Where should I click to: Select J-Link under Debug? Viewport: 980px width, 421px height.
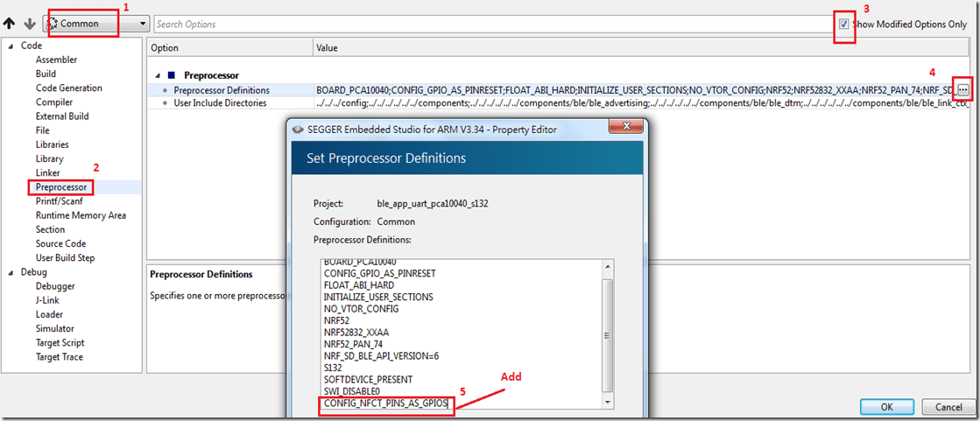(50, 300)
